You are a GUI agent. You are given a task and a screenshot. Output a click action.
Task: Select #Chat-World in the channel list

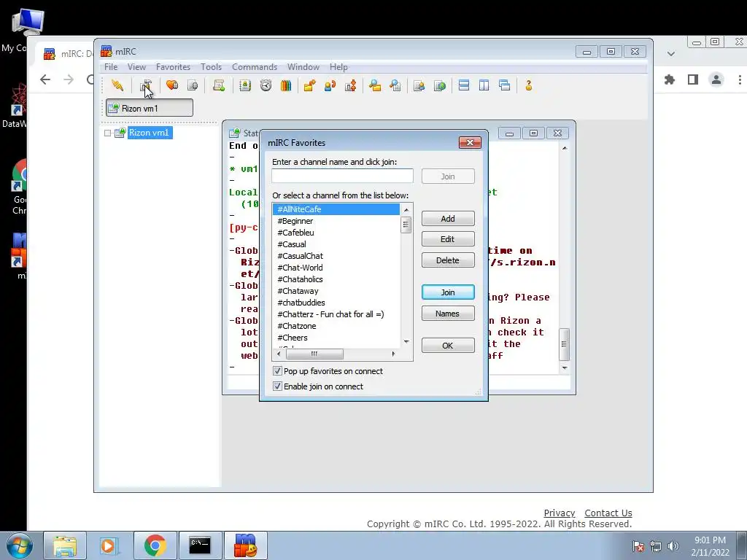point(336,268)
